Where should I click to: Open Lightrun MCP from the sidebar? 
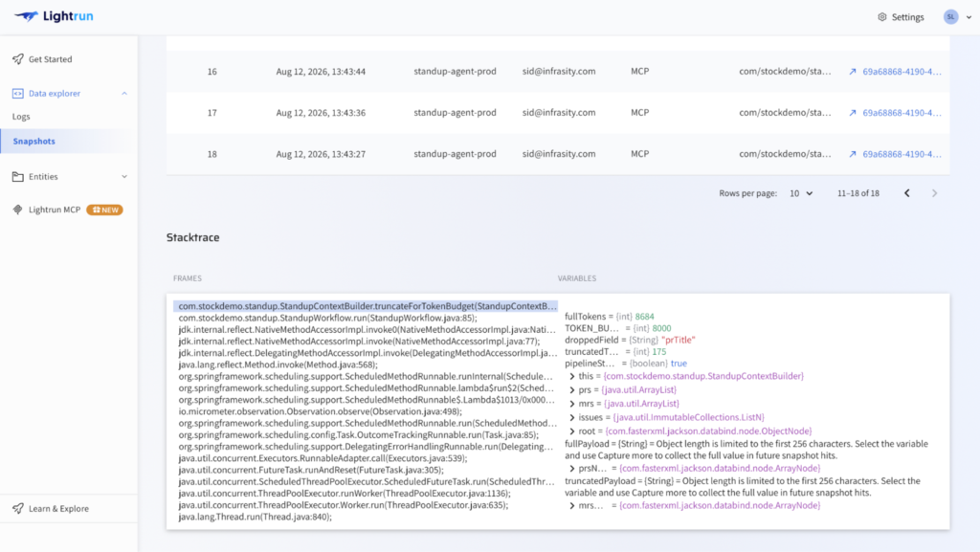point(55,210)
